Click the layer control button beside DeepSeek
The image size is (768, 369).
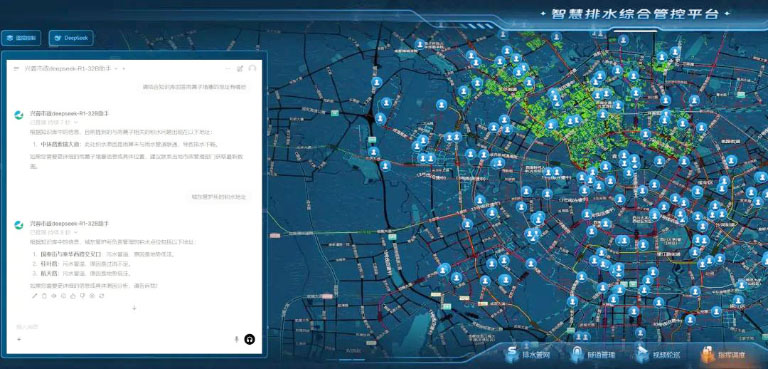pos(21,38)
